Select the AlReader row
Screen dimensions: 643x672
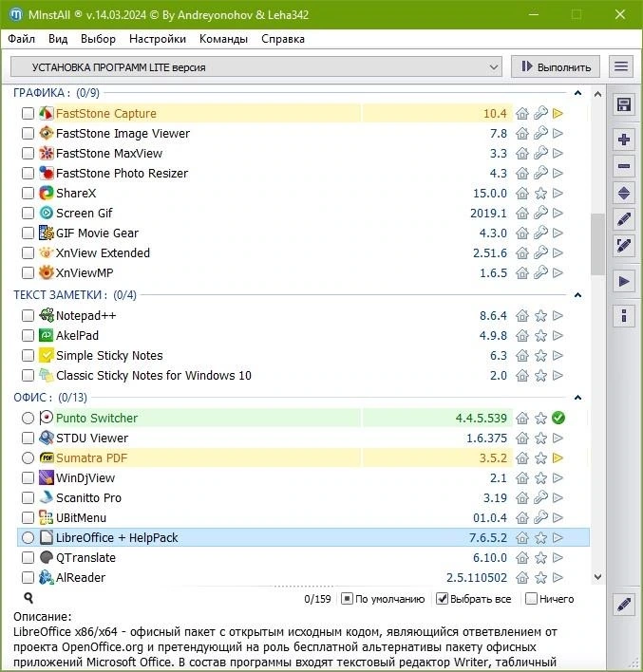tap(303, 578)
